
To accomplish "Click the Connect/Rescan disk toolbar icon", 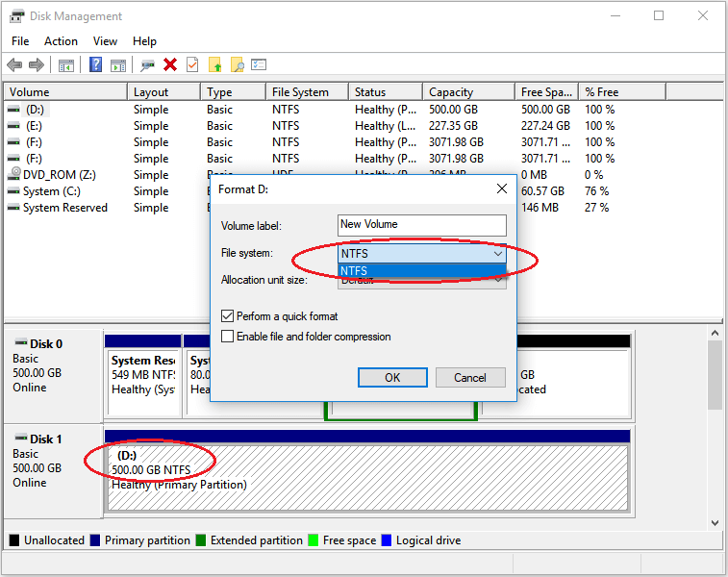I will [148, 65].
